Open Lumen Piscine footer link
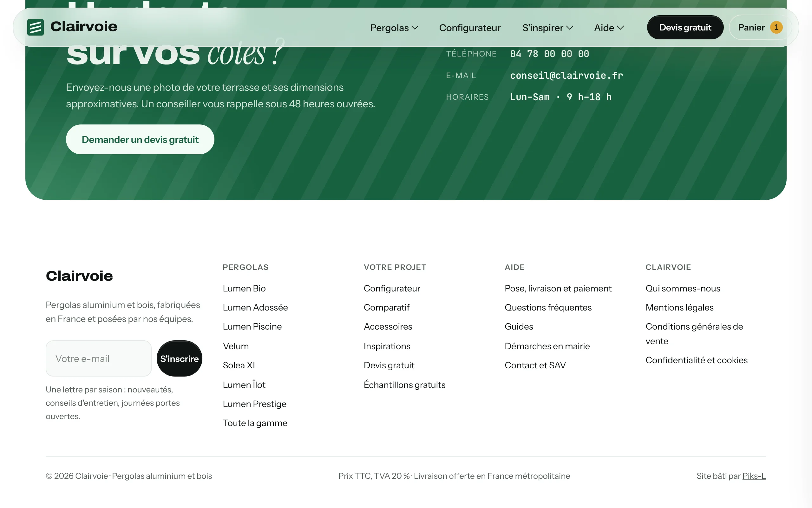The height and width of the screenshot is (508, 812). pos(252,327)
